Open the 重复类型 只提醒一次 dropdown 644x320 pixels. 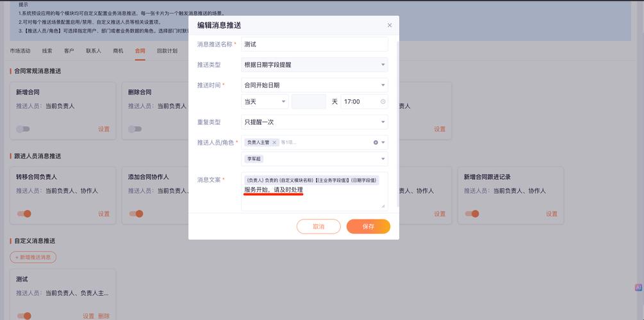click(x=314, y=122)
